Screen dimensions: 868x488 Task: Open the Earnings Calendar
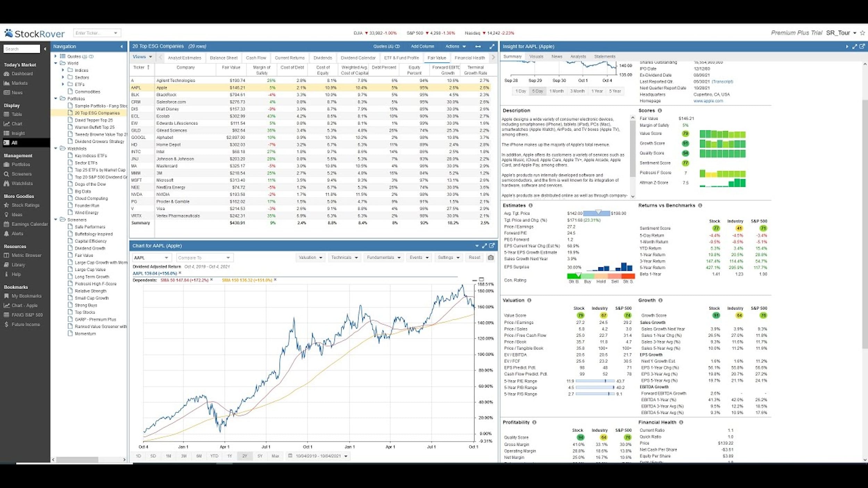[30, 224]
